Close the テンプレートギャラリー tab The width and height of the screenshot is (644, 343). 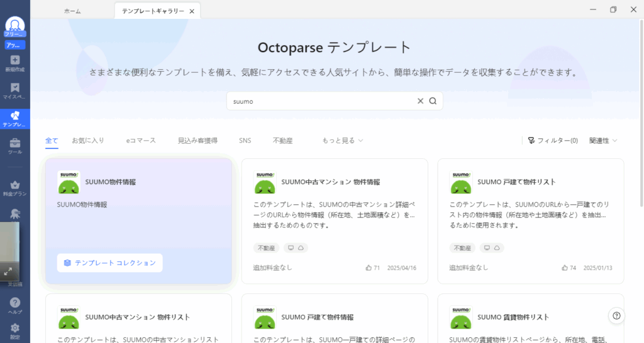[x=192, y=11]
